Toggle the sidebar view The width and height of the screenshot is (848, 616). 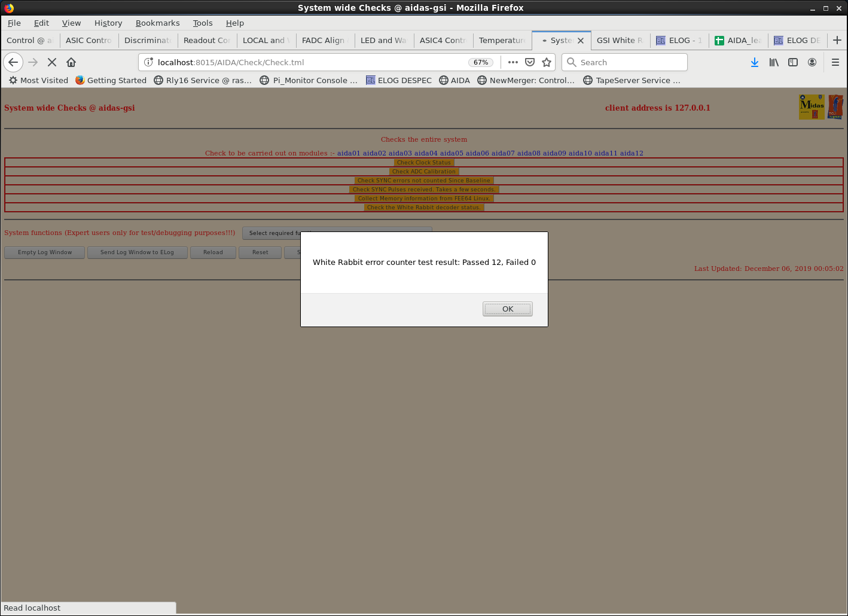793,62
